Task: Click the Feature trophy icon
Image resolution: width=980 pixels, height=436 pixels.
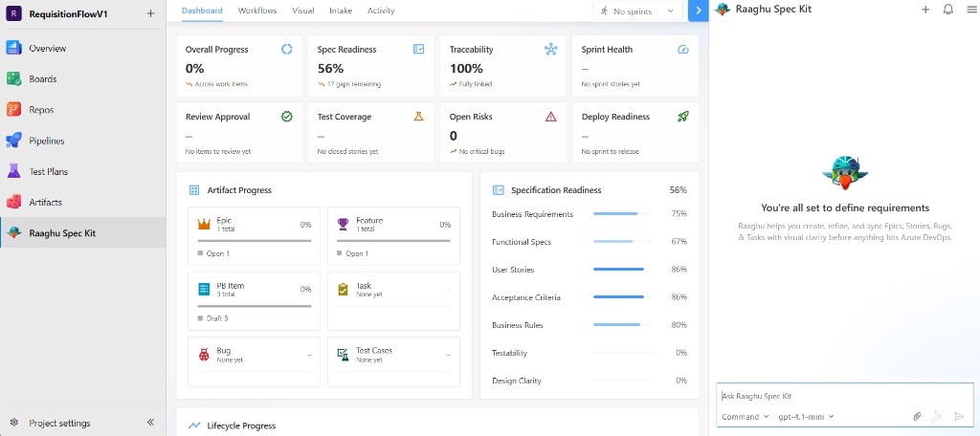Action: tap(344, 224)
